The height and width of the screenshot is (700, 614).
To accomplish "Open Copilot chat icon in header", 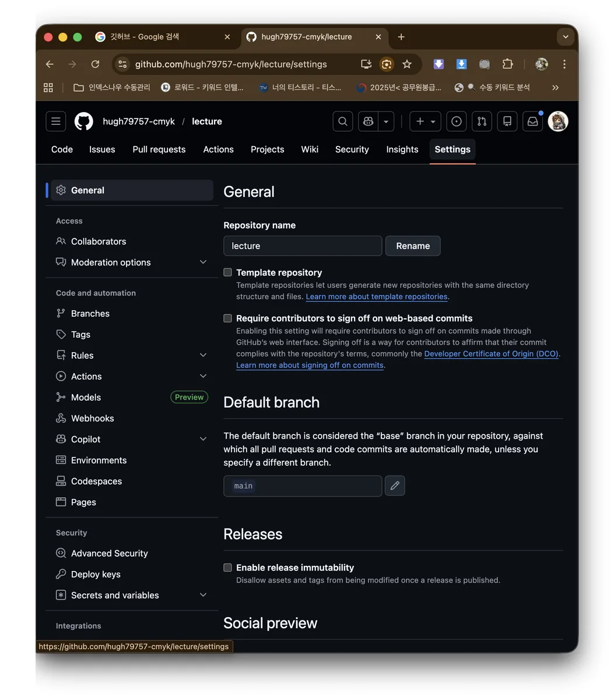I will tap(368, 121).
